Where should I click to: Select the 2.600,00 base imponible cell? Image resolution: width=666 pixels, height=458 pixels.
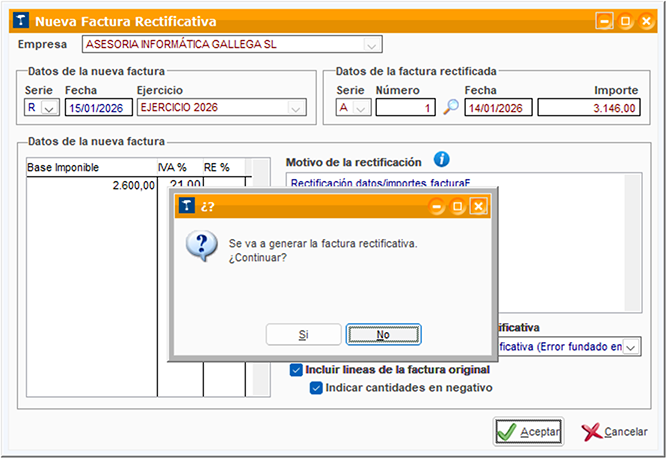(92, 185)
